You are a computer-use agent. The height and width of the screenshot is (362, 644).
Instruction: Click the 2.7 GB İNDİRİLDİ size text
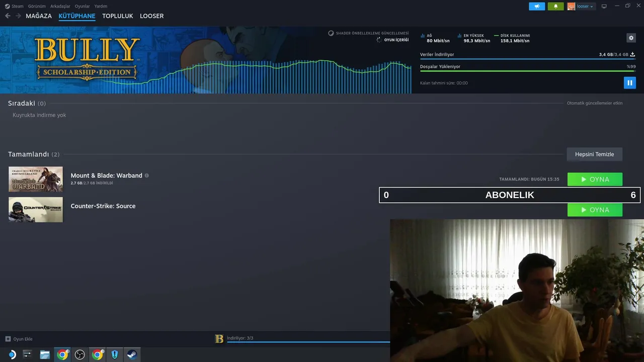tap(92, 183)
